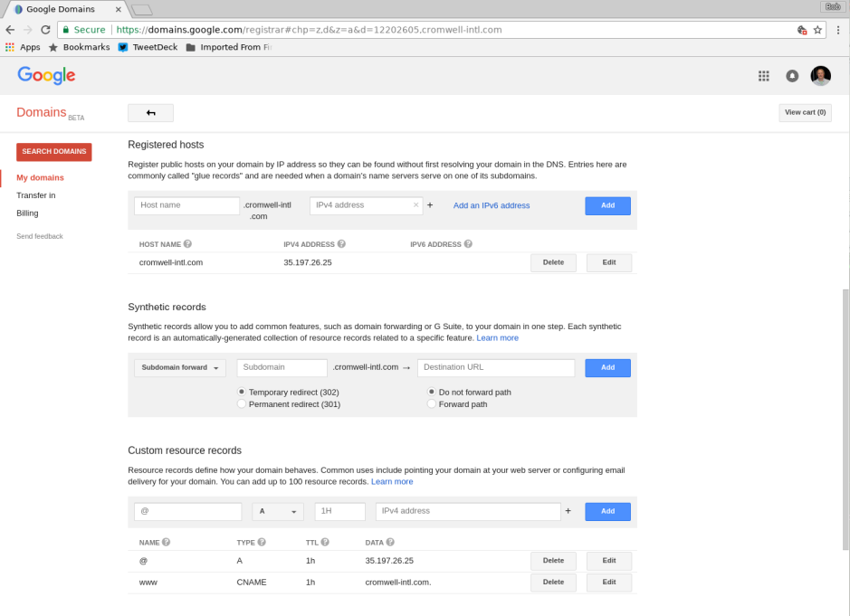Close the Google Domains tab
850x616 pixels.
pyautogui.click(x=119, y=9)
